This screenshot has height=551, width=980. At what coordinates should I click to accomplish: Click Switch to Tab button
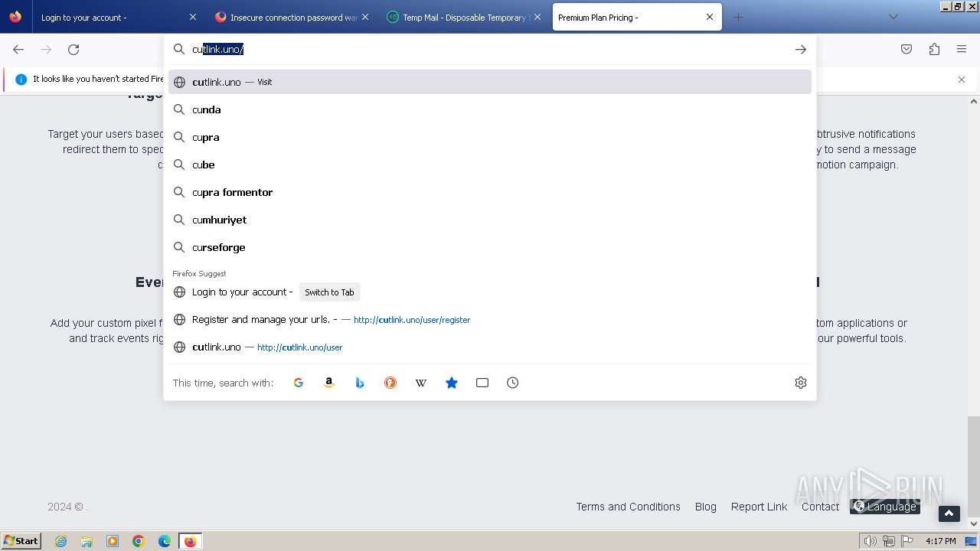329,292
